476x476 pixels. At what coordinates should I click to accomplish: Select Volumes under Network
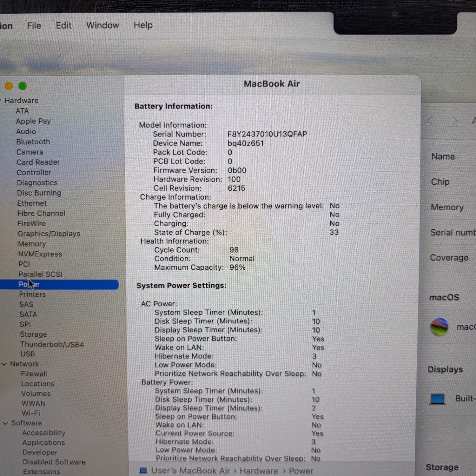click(36, 393)
